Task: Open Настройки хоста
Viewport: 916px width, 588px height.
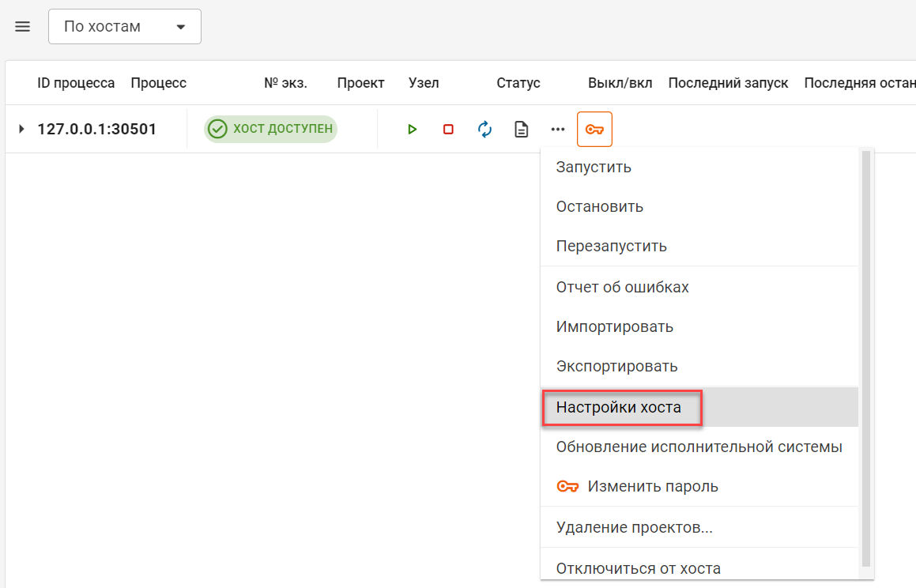Action: pyautogui.click(x=618, y=407)
